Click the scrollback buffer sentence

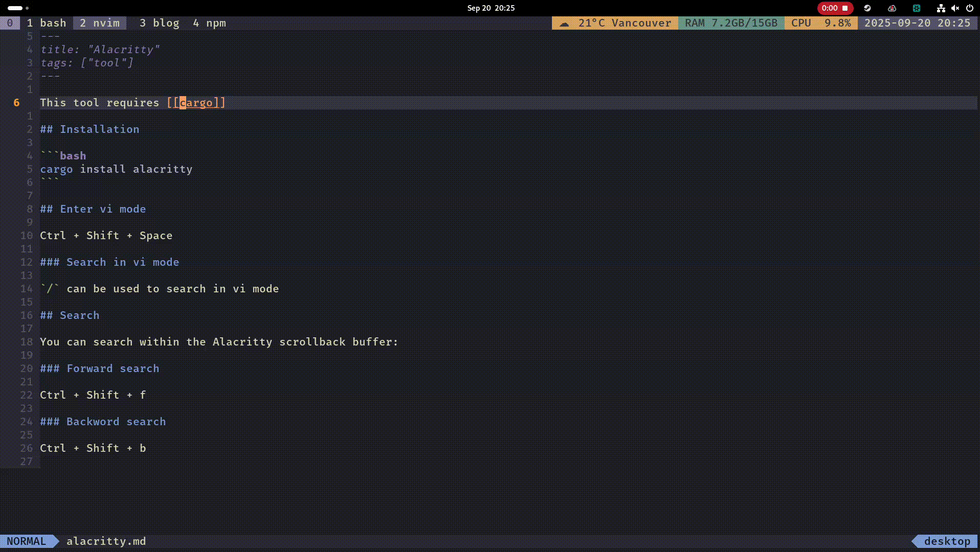[219, 342]
